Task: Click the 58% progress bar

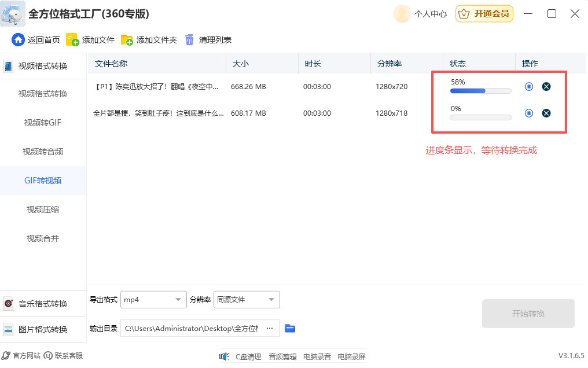Action: tap(480, 91)
